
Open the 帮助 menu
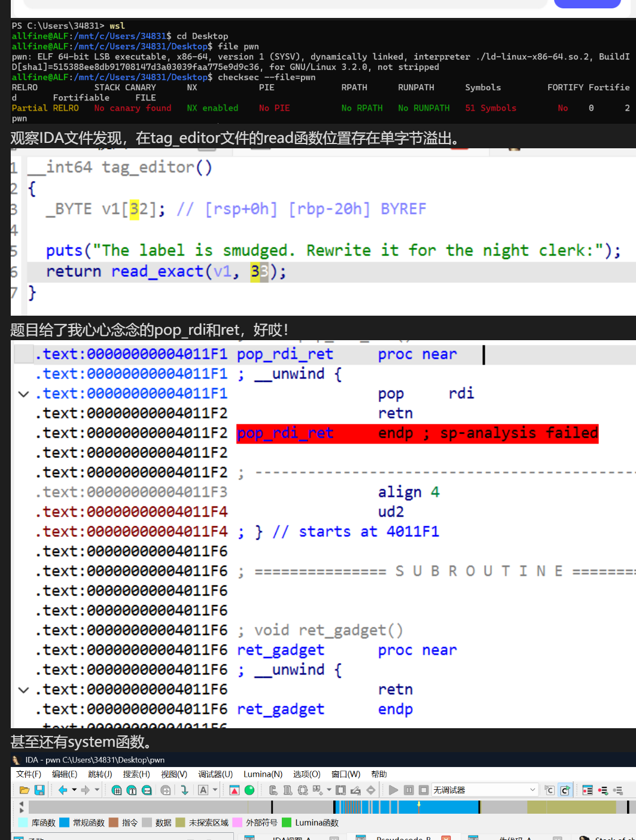[379, 774]
